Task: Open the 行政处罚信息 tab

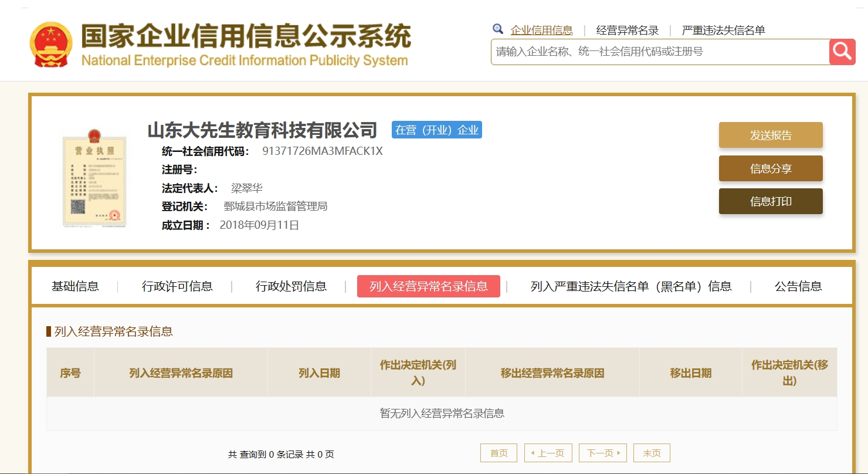Action: [291, 286]
